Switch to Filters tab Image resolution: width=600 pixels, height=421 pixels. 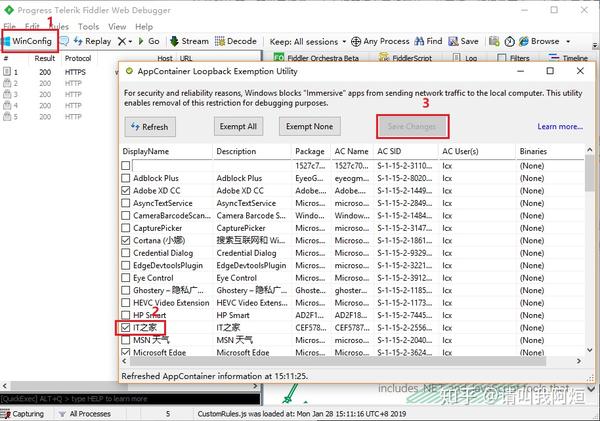pos(514,57)
